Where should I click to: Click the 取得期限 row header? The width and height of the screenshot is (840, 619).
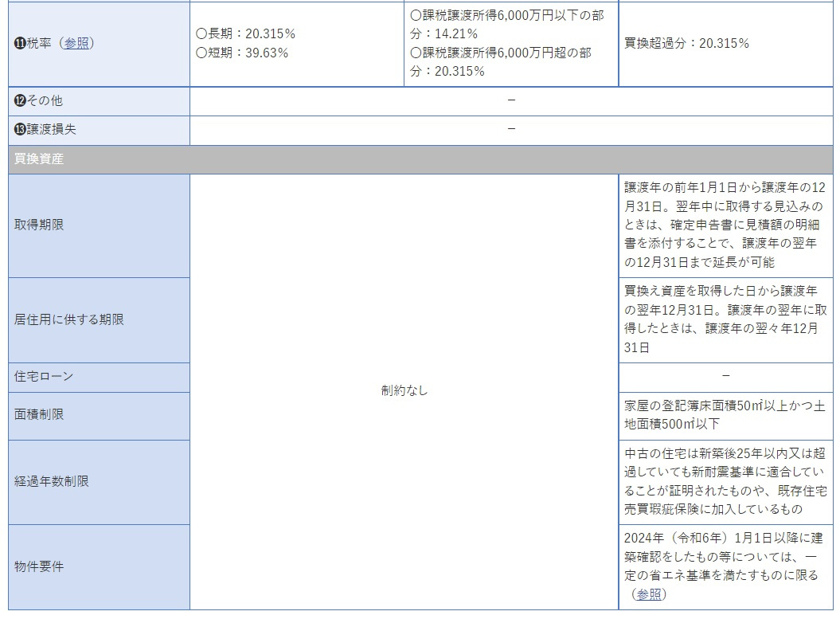click(39, 225)
